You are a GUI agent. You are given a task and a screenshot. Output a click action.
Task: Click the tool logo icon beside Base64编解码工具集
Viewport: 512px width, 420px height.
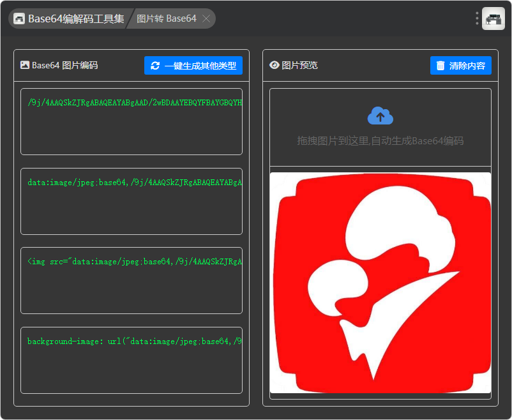[19, 19]
